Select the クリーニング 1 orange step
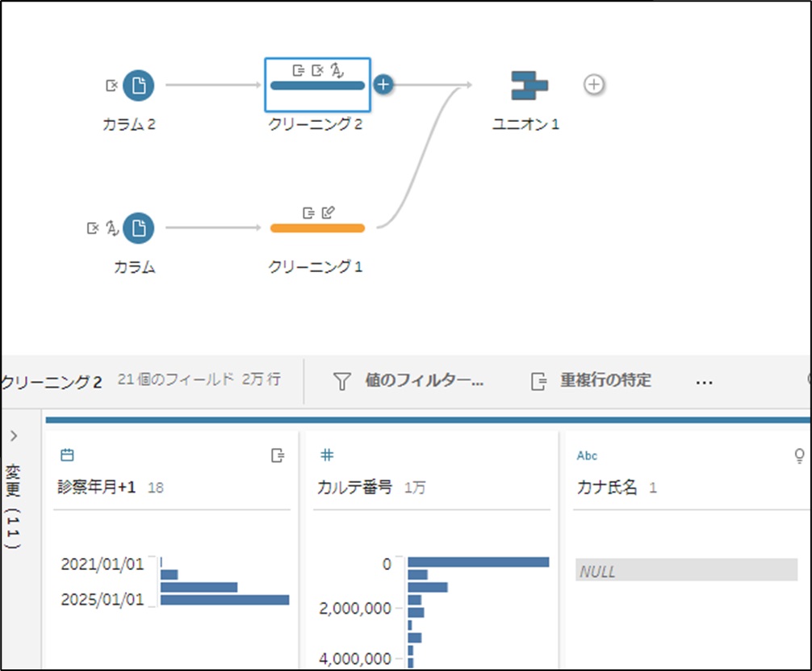The height and width of the screenshot is (671, 812). tap(317, 229)
